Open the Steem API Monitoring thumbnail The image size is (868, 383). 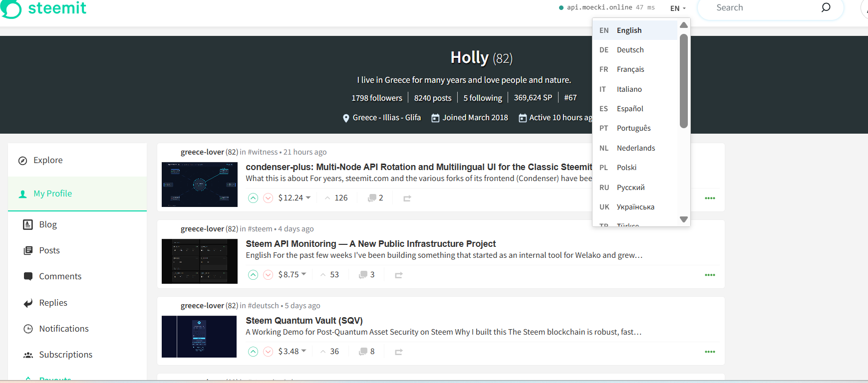click(200, 261)
